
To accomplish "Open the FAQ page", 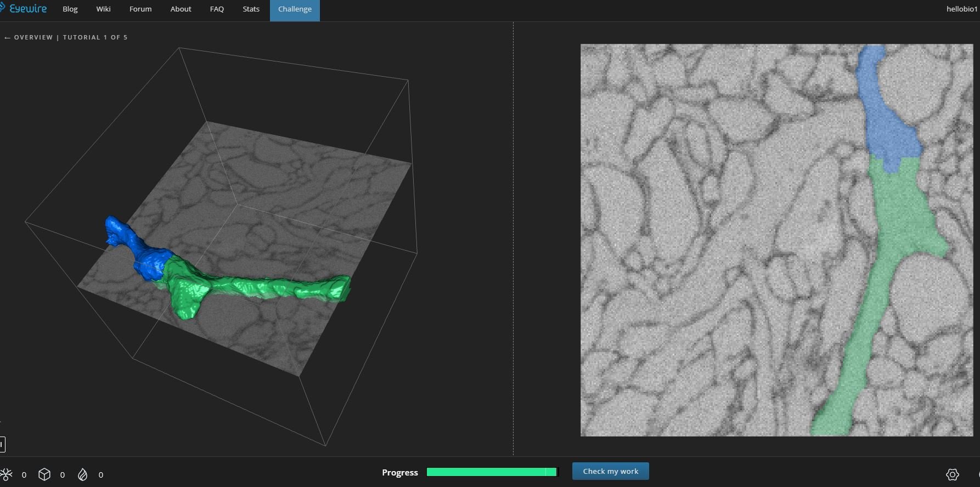I will (x=217, y=9).
